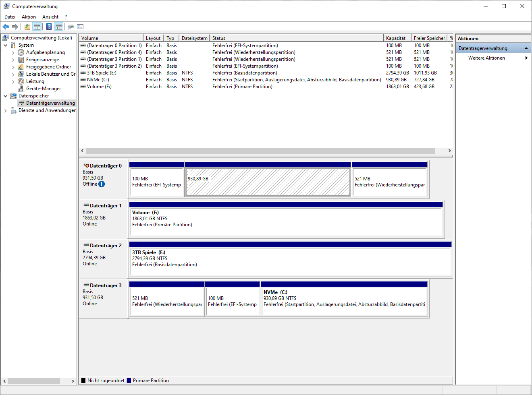
Task: Click the 727,84 GB free space cell
Action: pos(424,80)
